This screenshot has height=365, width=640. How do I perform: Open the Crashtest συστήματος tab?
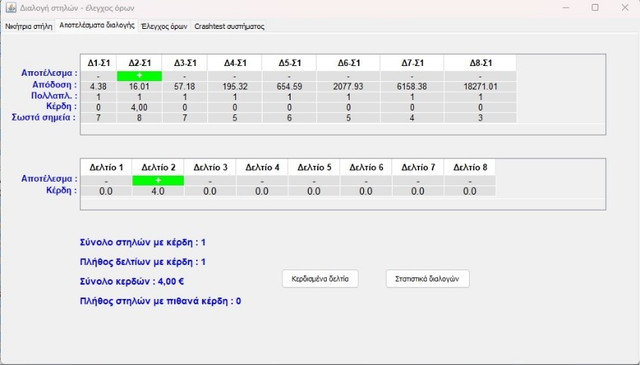229,27
